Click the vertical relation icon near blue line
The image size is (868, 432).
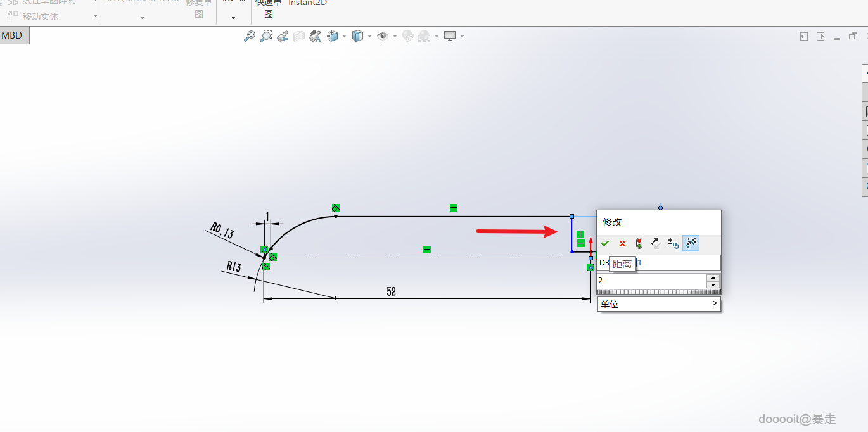click(580, 235)
